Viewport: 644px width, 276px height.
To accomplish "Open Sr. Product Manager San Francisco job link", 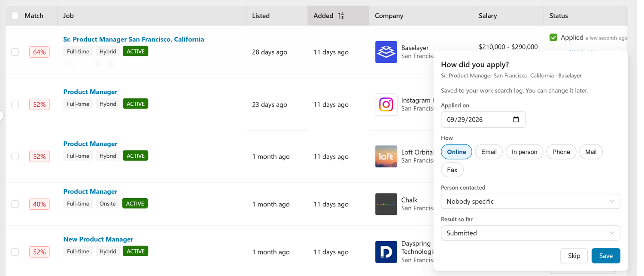I will tap(134, 39).
